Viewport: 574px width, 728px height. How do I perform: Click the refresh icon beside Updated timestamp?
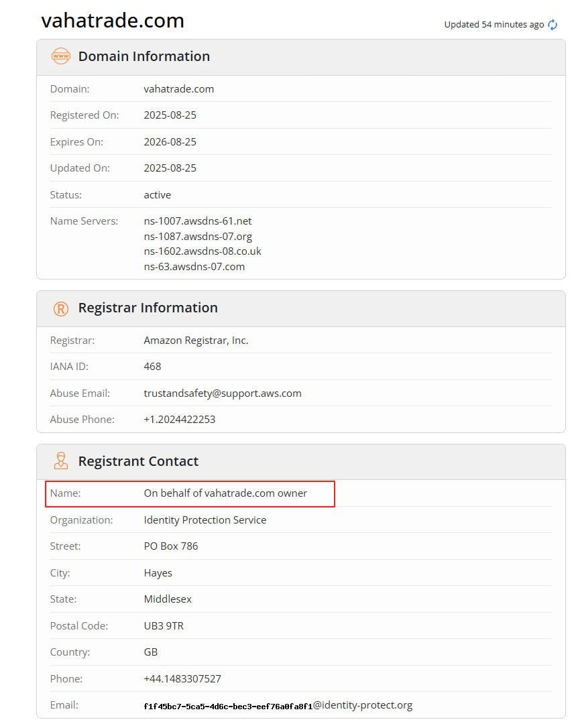(x=553, y=25)
